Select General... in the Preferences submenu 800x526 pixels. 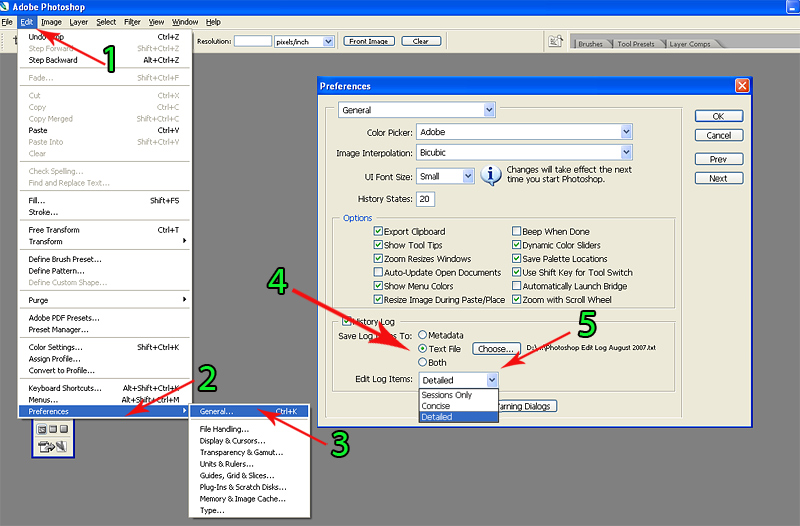249,411
